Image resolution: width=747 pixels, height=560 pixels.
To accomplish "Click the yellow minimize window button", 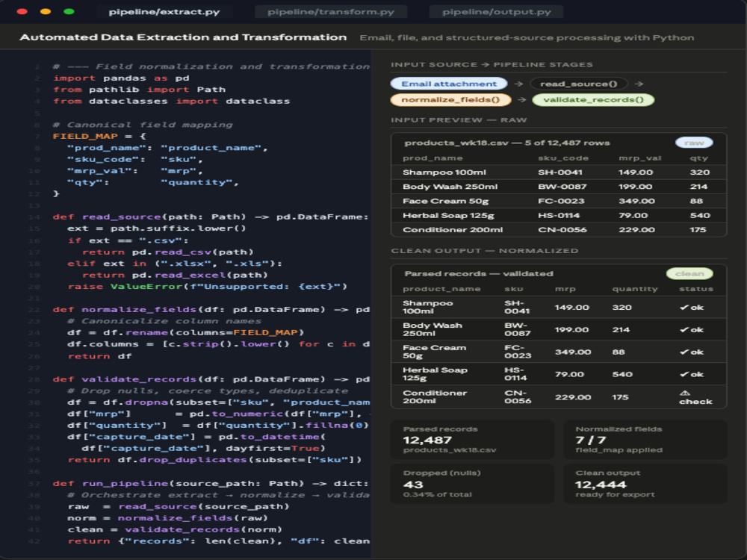I will [46, 11].
